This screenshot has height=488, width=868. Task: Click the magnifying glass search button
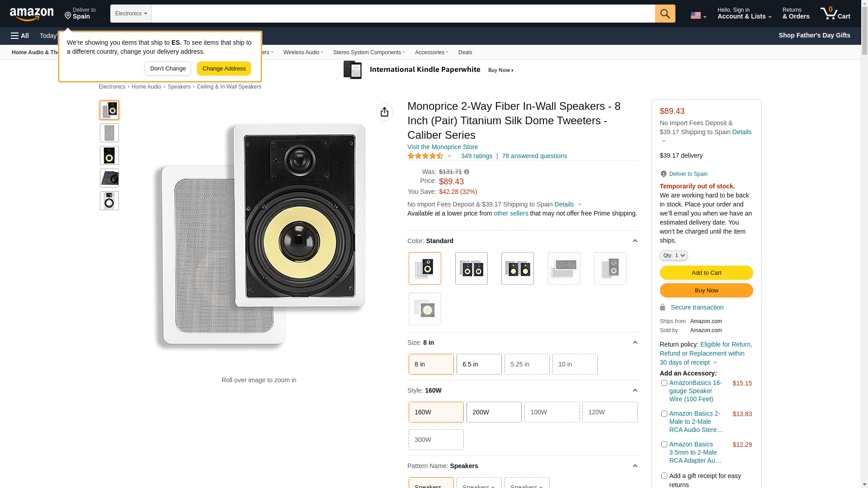665,14
